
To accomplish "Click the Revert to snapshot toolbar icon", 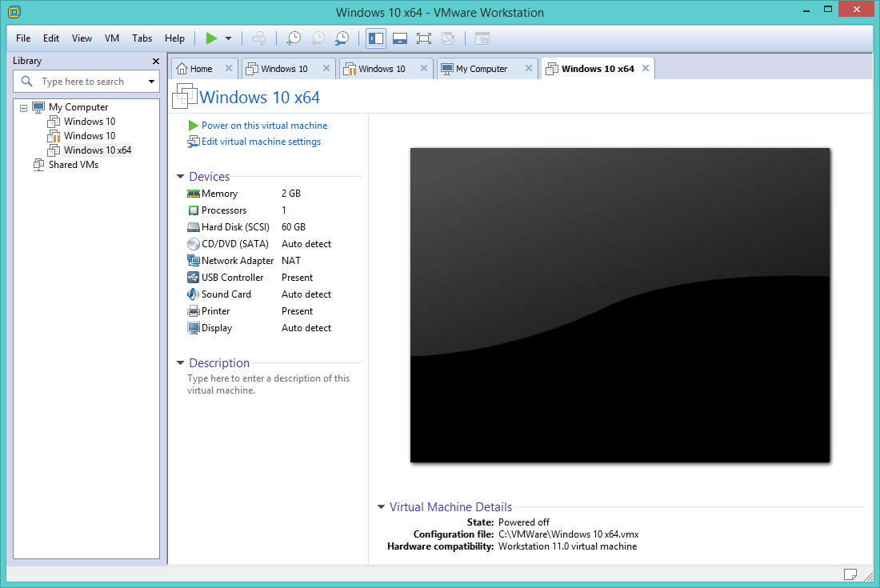I will click(318, 38).
